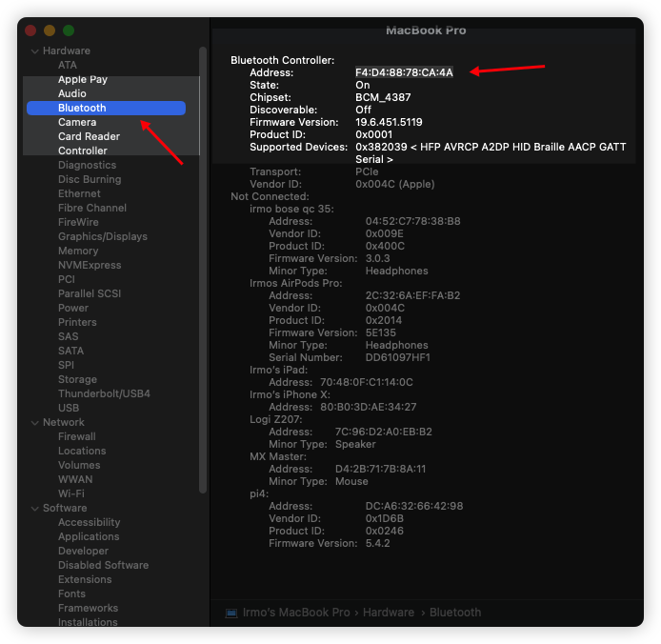Select SAS in the sidebar

coord(69,336)
